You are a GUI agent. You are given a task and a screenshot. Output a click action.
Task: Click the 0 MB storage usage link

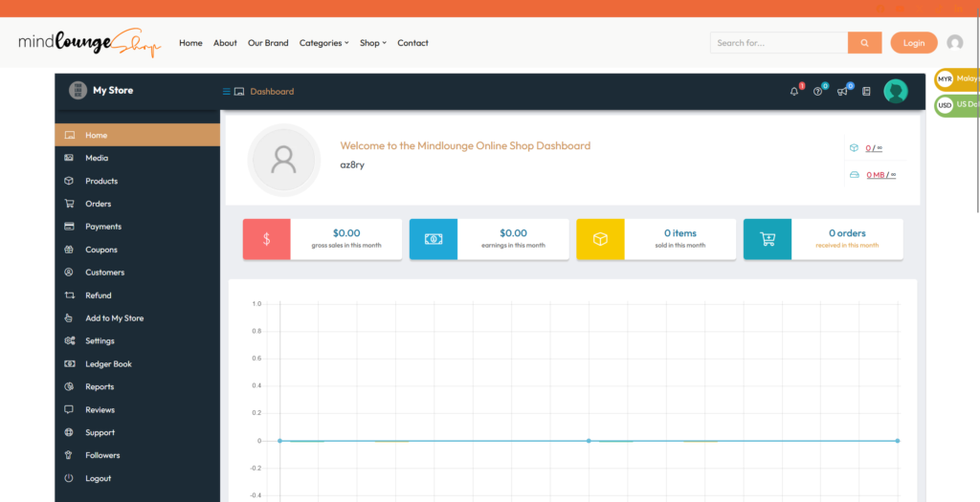pos(876,175)
